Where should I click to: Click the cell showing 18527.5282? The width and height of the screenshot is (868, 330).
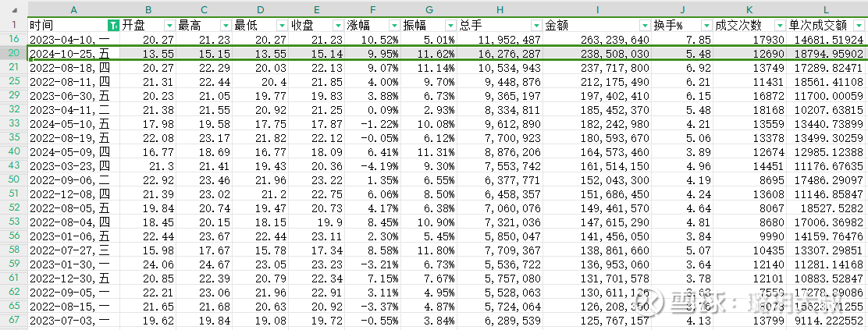tap(826, 208)
